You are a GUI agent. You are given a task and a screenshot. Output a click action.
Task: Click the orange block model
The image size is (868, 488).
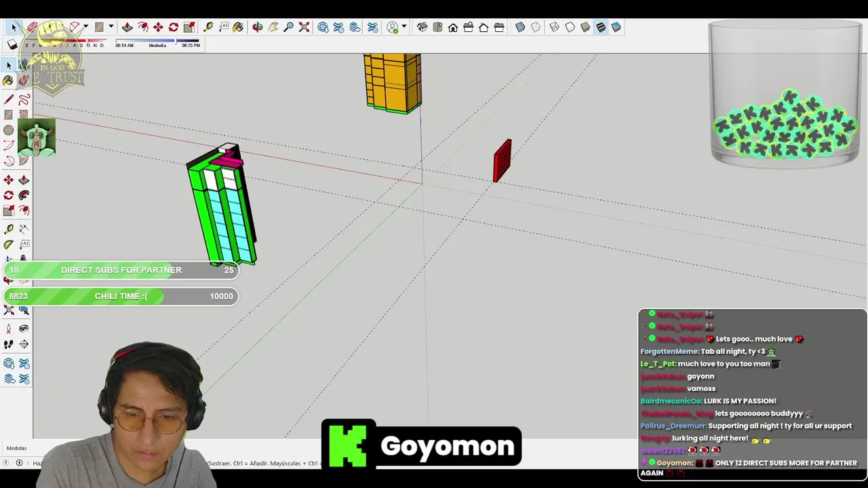[393, 83]
